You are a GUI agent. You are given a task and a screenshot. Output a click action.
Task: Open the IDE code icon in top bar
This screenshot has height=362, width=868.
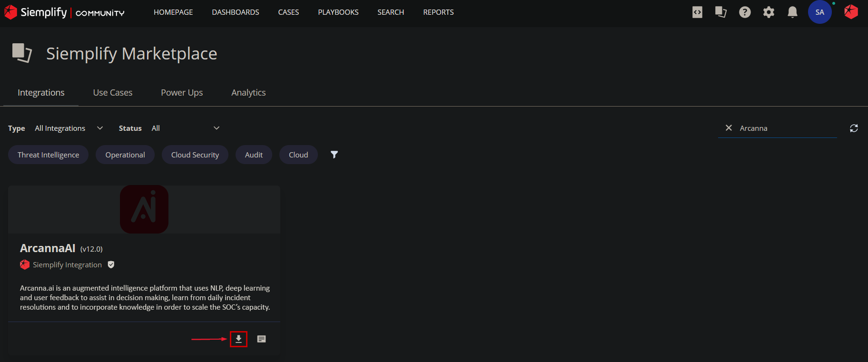coord(697,12)
